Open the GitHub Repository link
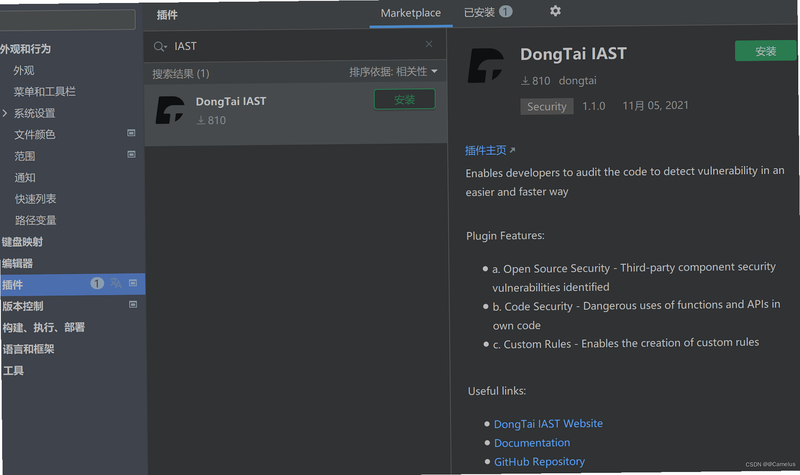 [x=539, y=462]
